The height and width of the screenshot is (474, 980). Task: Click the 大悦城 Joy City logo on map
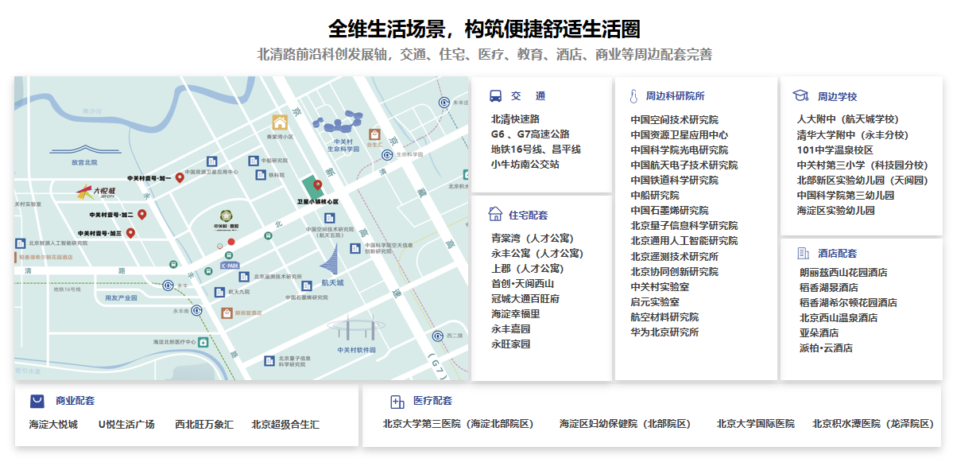[96, 192]
